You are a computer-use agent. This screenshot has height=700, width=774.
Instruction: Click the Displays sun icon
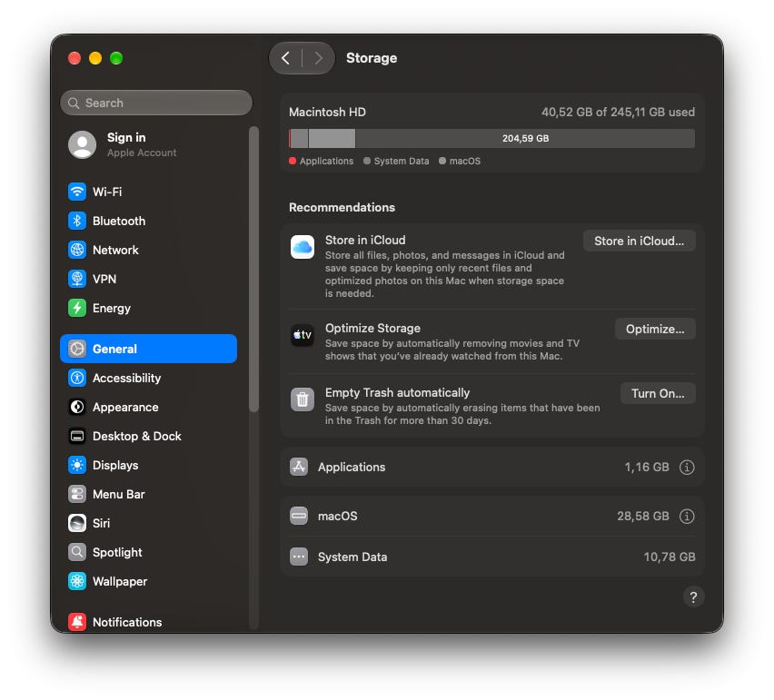(x=77, y=465)
